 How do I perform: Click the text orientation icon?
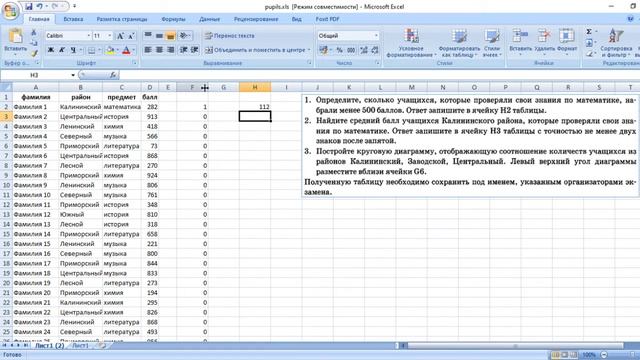pos(184,36)
